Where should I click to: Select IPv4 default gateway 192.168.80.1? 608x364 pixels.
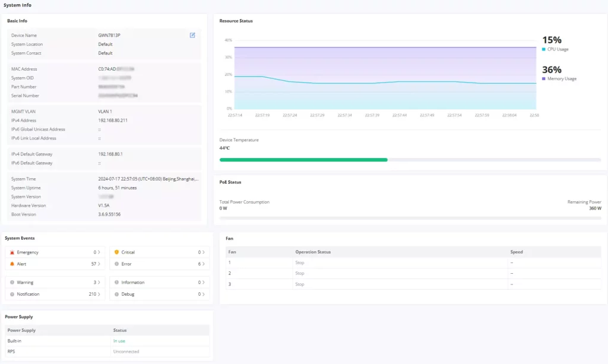coord(110,154)
